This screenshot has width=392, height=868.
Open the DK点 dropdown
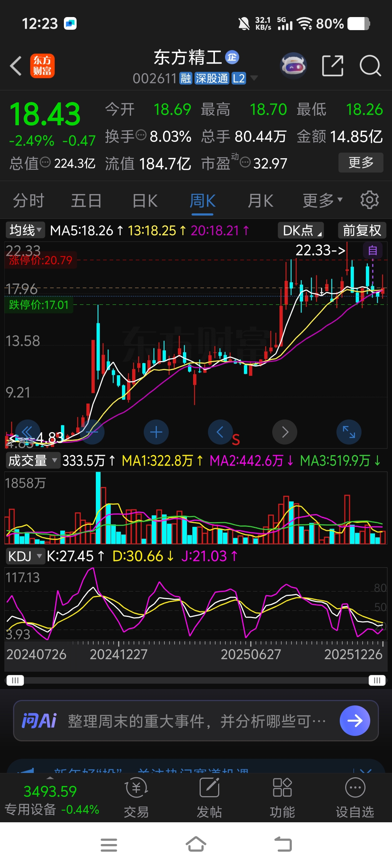tap(301, 230)
